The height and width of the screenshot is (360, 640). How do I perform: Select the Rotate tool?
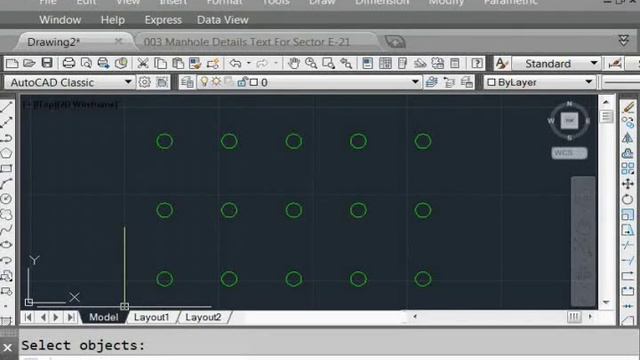pyautogui.click(x=628, y=199)
